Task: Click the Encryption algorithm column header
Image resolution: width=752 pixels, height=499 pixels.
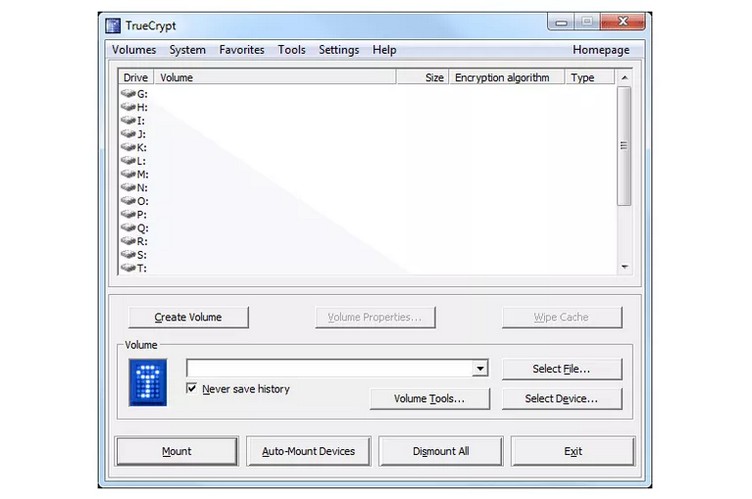Action: click(x=507, y=78)
